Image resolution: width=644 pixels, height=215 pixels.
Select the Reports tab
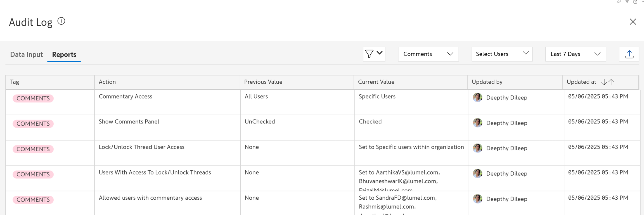64,54
